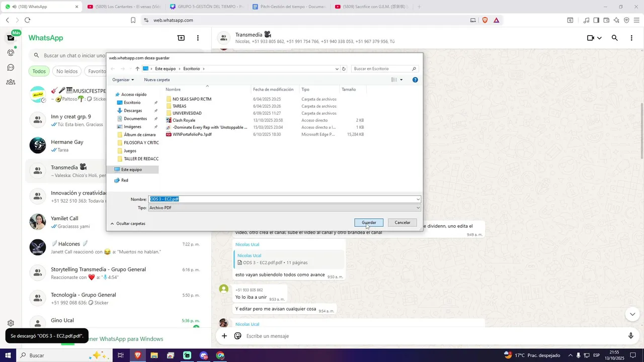The image size is (644, 362).
Task: Click Cancelar in the save dialog
Action: (x=402, y=223)
